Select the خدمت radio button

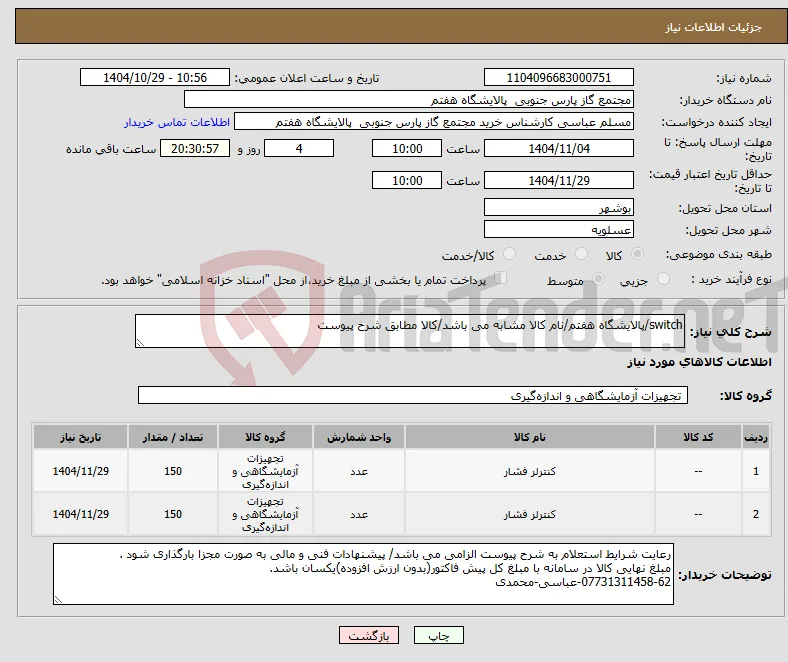click(x=581, y=254)
